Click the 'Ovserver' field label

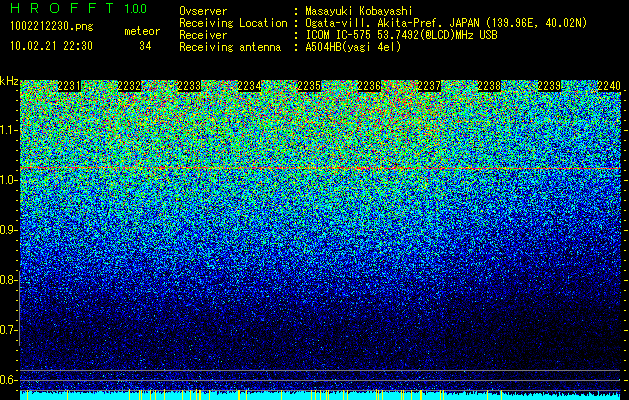[x=203, y=11]
